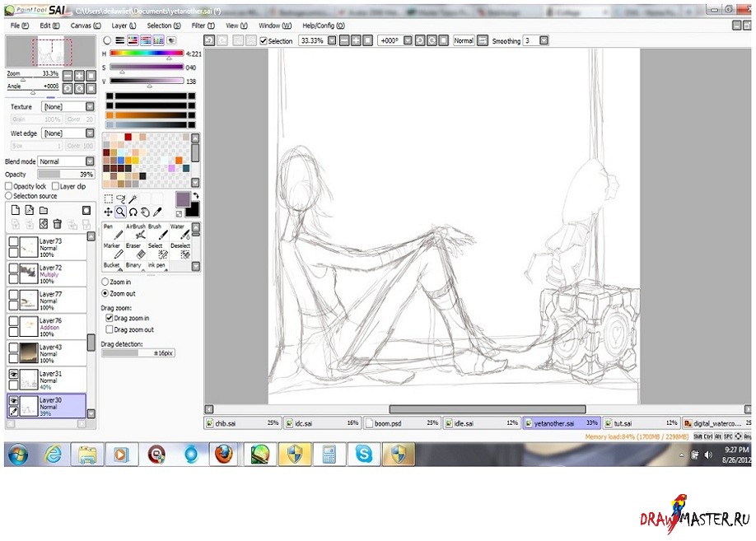Select the Zoom out radio option
The height and width of the screenshot is (541, 756).
[x=105, y=293]
